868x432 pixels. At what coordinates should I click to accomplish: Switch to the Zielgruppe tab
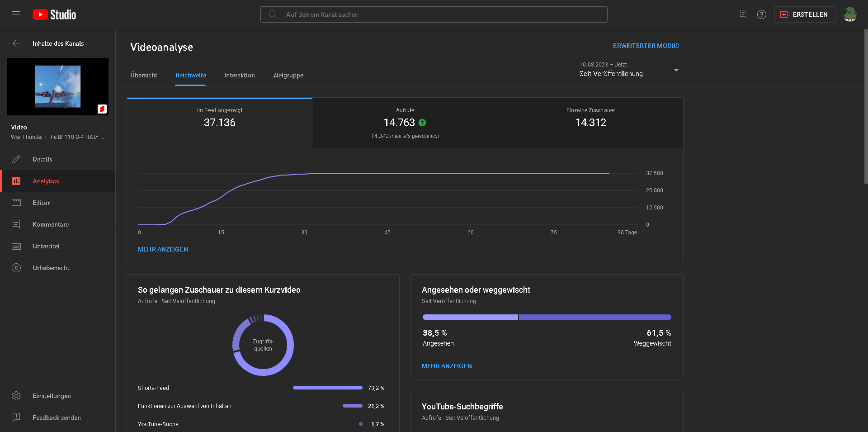288,75
